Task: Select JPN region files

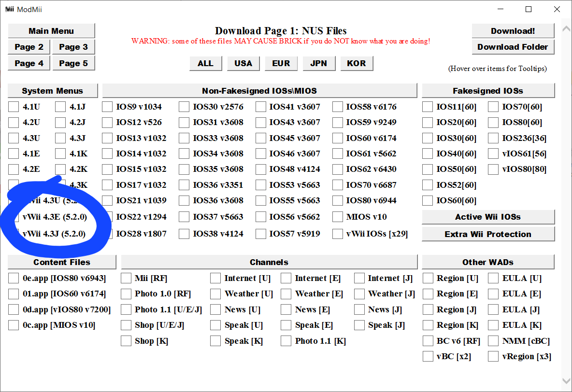Action: (319, 63)
